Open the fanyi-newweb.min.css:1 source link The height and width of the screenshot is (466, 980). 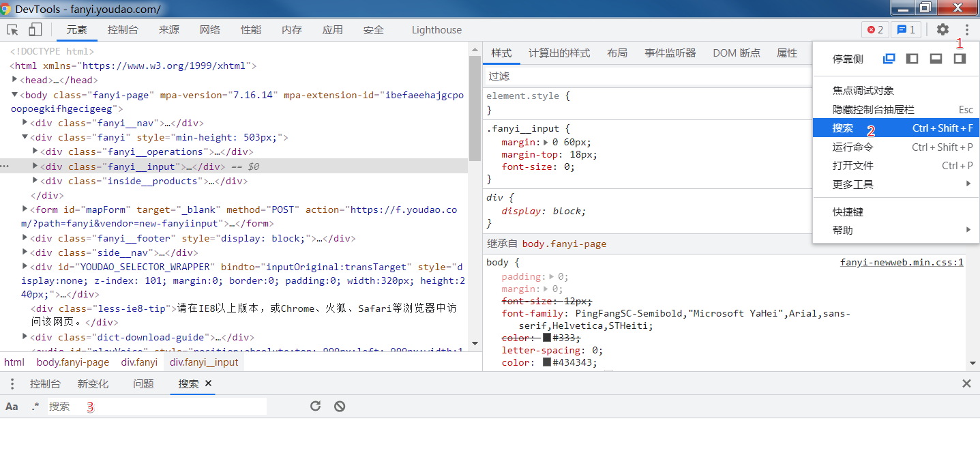point(901,262)
